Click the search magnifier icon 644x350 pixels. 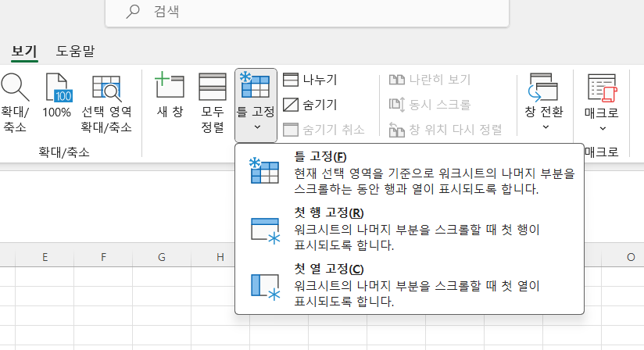[x=133, y=11]
